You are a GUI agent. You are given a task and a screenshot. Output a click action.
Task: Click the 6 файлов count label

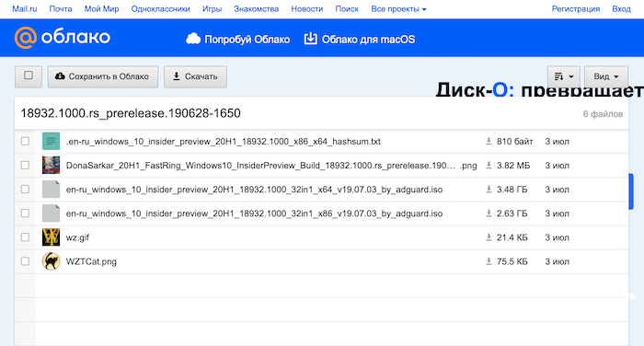point(603,114)
